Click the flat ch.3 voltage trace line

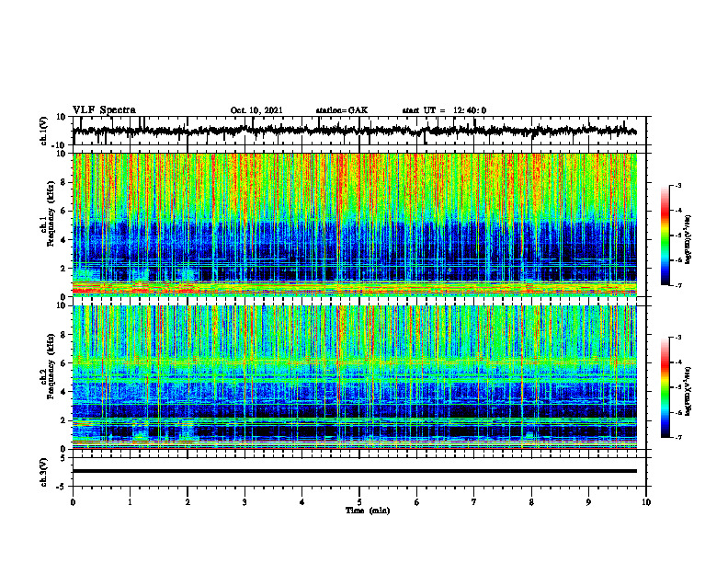355,471
